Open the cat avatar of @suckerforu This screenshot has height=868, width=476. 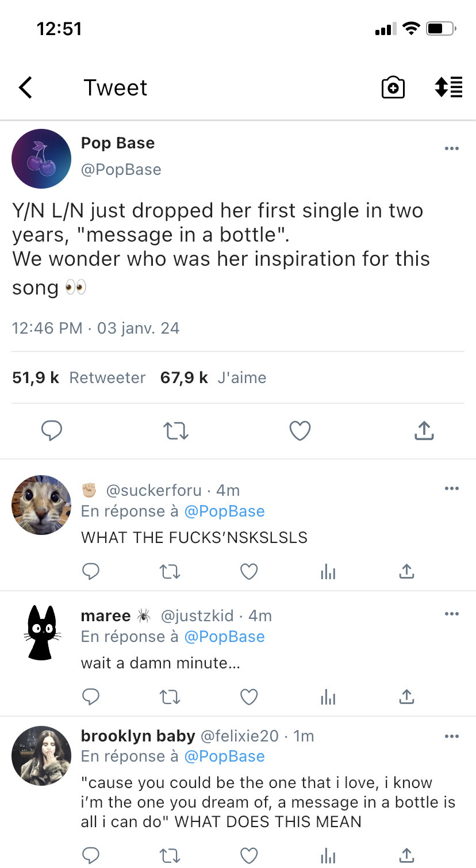tap(41, 505)
